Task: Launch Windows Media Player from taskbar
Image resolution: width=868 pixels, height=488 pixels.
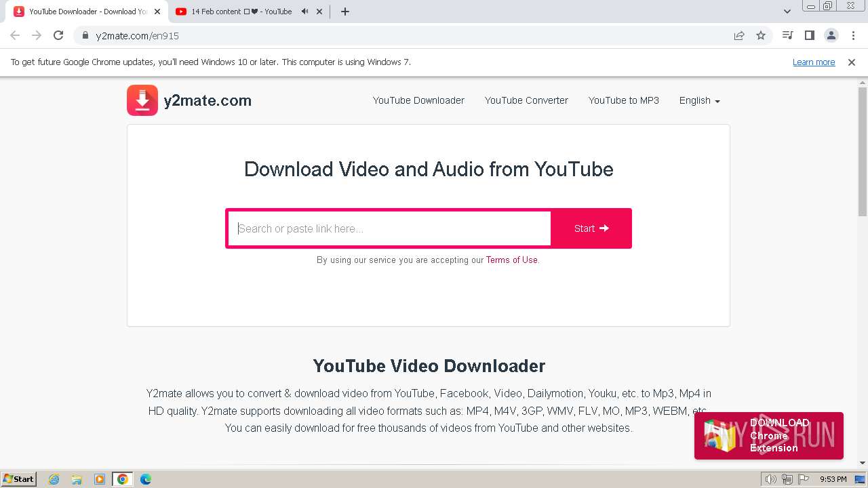Action: [x=100, y=479]
